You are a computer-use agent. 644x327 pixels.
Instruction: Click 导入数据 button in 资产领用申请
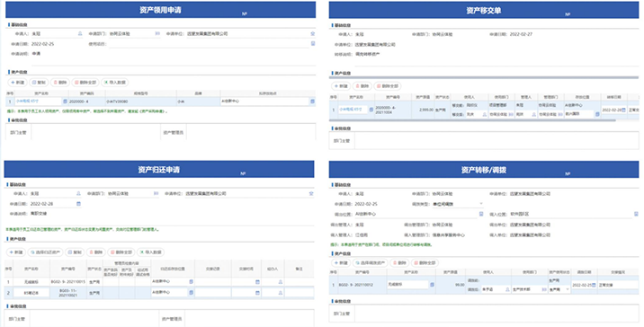(x=114, y=83)
